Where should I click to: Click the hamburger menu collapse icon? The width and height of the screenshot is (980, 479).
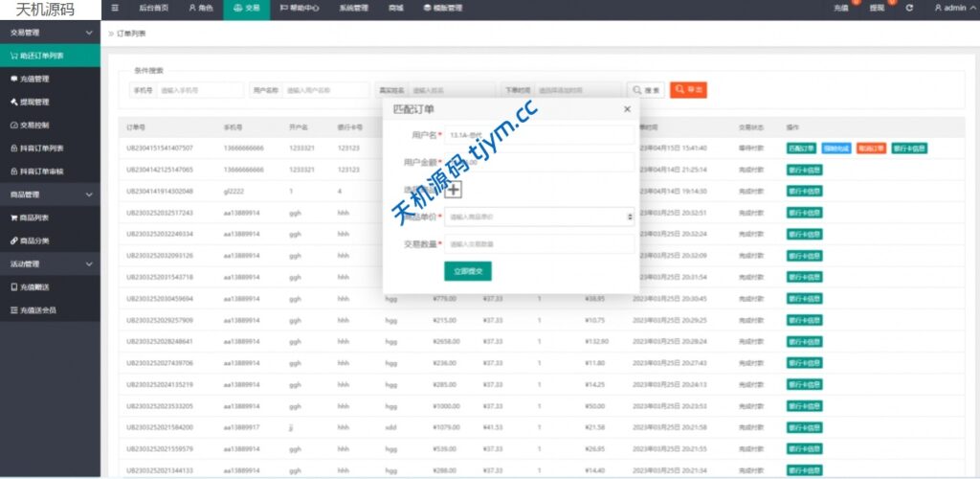(x=115, y=8)
